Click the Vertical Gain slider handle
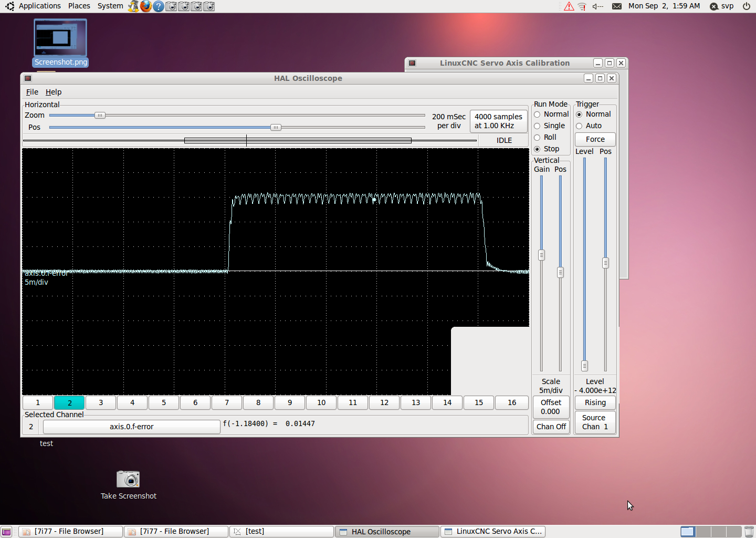This screenshot has width=756, height=538. coord(542,255)
